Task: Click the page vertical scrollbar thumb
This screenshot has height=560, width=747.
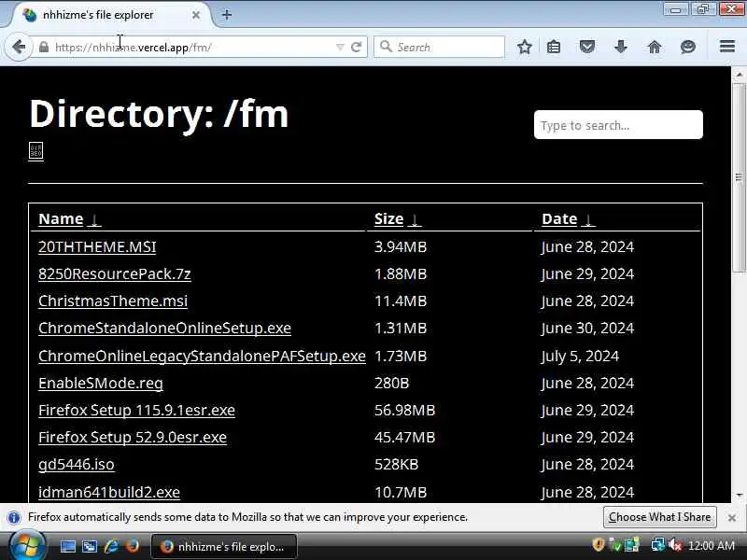Action: click(x=739, y=177)
